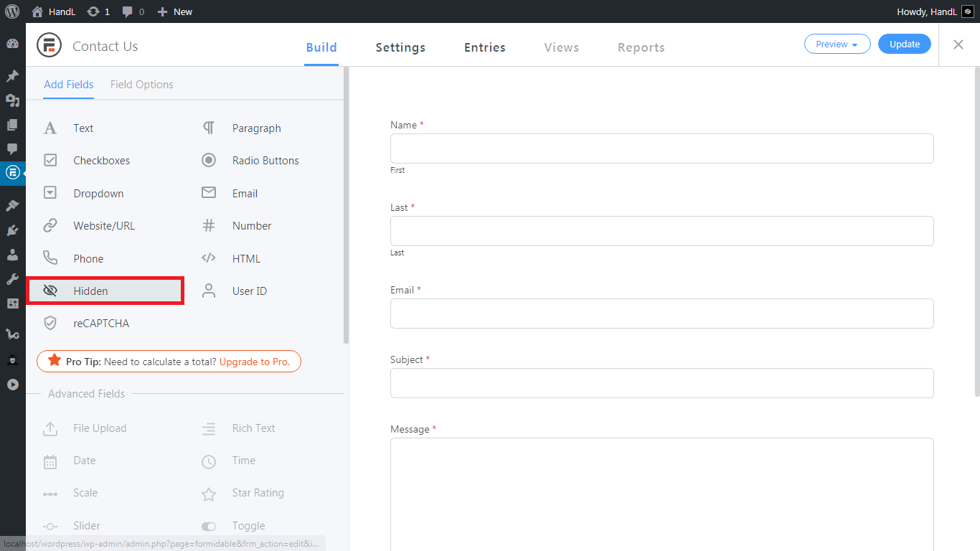Add a reCAPTCHA field
Screen dimensions: 980x551
(x=100, y=324)
